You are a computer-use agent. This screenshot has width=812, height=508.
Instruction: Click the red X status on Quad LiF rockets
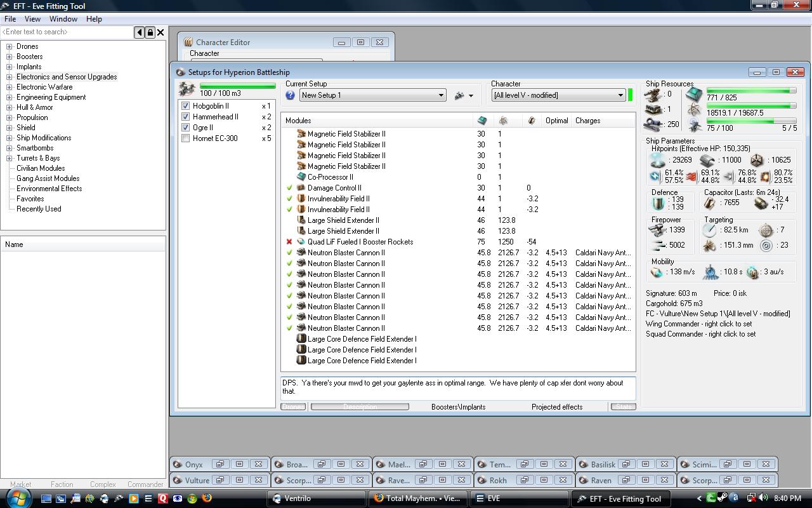click(x=289, y=242)
